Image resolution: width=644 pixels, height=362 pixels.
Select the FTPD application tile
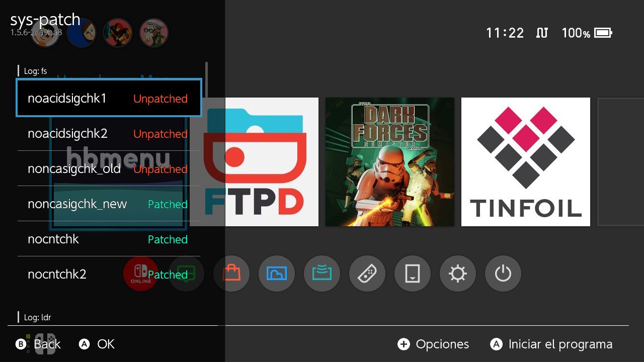click(x=254, y=162)
